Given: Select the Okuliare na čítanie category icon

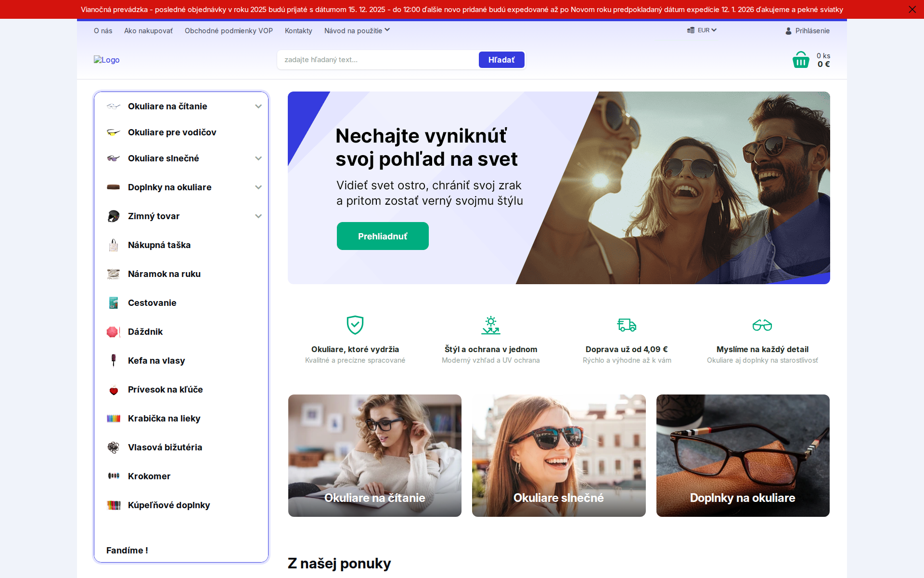Looking at the screenshot, I should click(114, 106).
